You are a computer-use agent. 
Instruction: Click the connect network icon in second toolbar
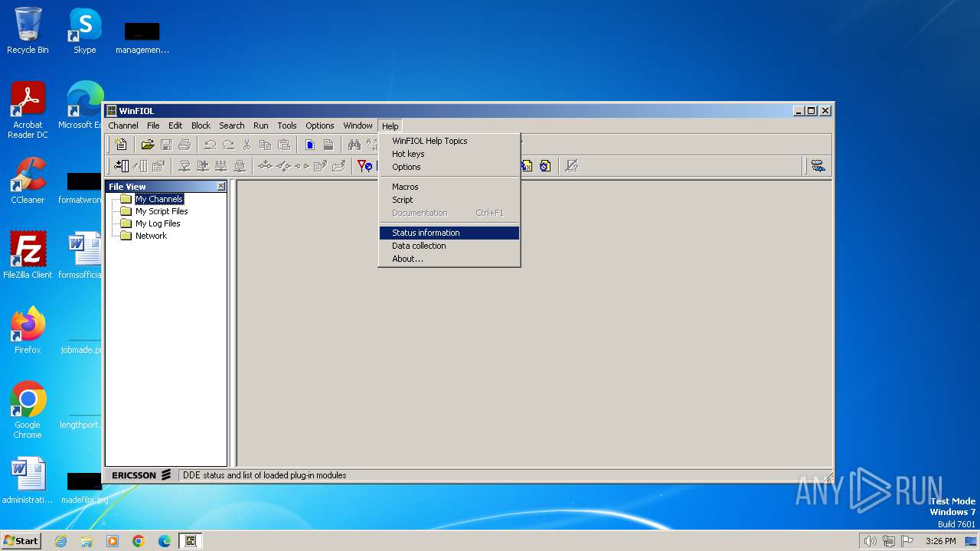pos(185,165)
